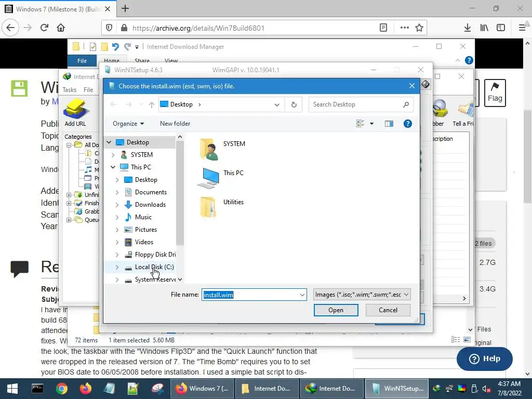Viewport: 532px width, 399px height.
Task: Select the Utilities folder icon
Action: pos(208,207)
